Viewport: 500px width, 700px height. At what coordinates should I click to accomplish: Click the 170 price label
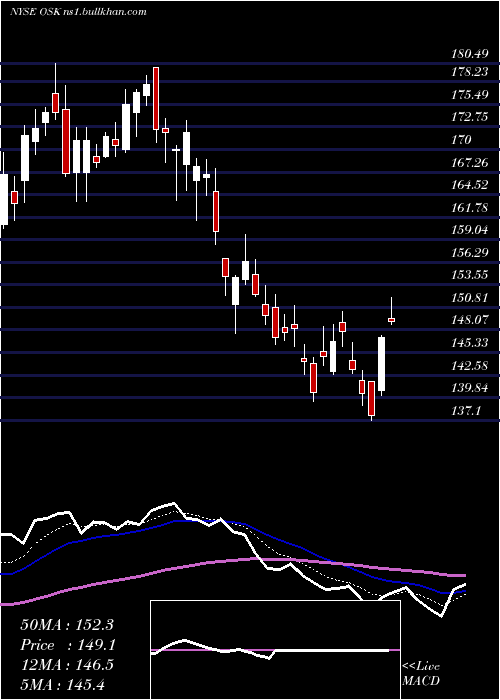tap(462, 140)
